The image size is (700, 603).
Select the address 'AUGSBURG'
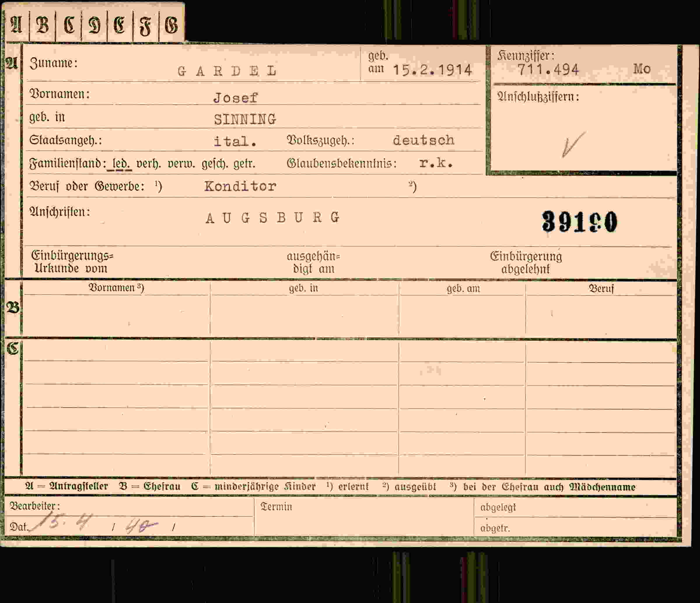tap(273, 218)
